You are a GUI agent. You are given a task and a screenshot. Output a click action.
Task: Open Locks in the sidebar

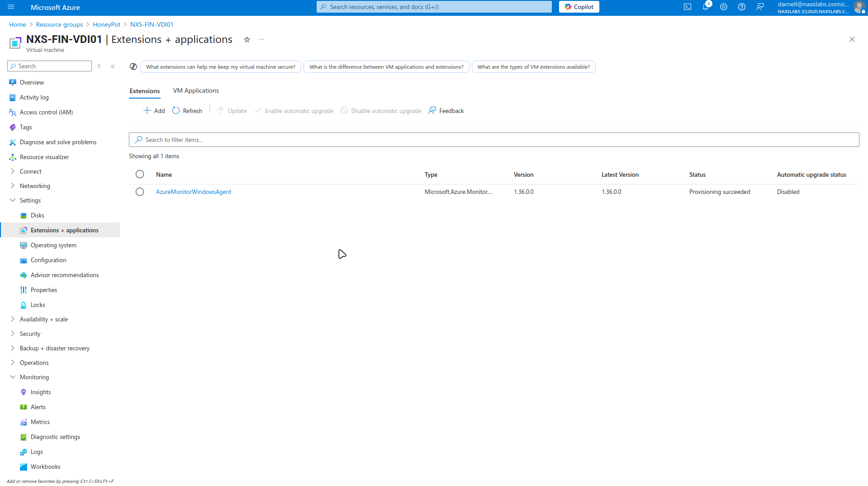(x=38, y=305)
